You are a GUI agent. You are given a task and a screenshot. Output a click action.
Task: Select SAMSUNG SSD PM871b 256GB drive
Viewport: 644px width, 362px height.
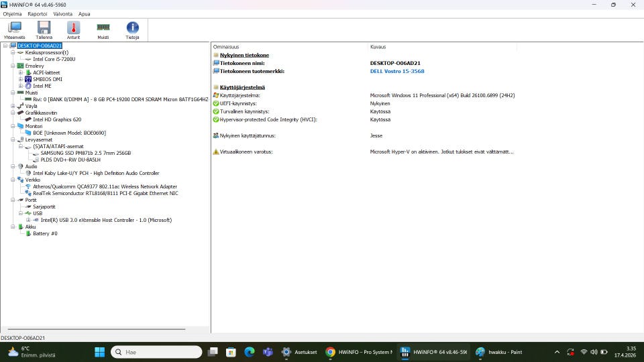[x=85, y=153]
